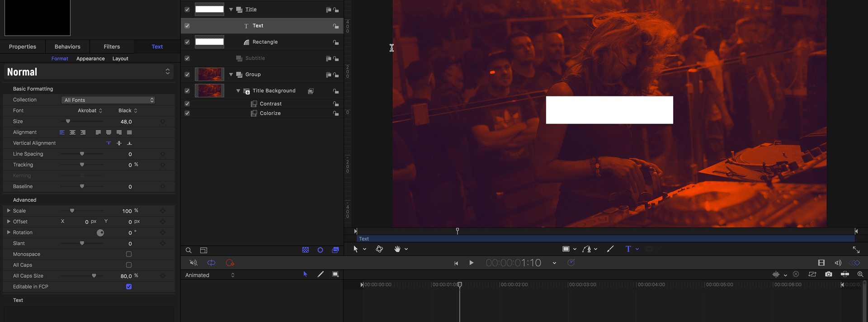Screen dimensions: 868x322
Task: Click vertical alignment top icon
Action: tap(108, 143)
